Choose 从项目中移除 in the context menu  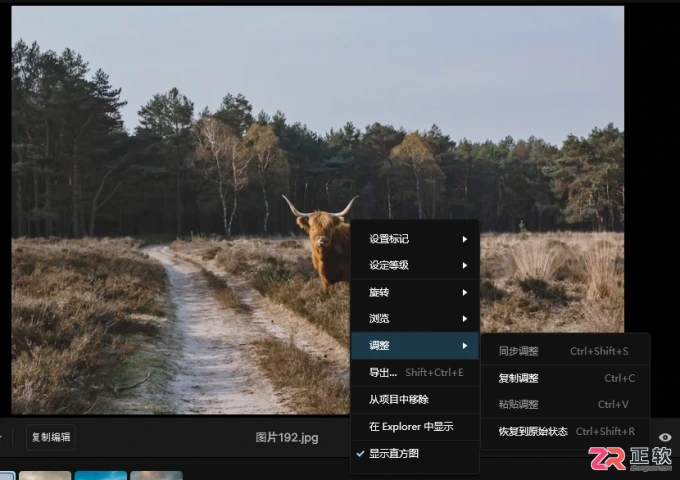tap(415, 399)
